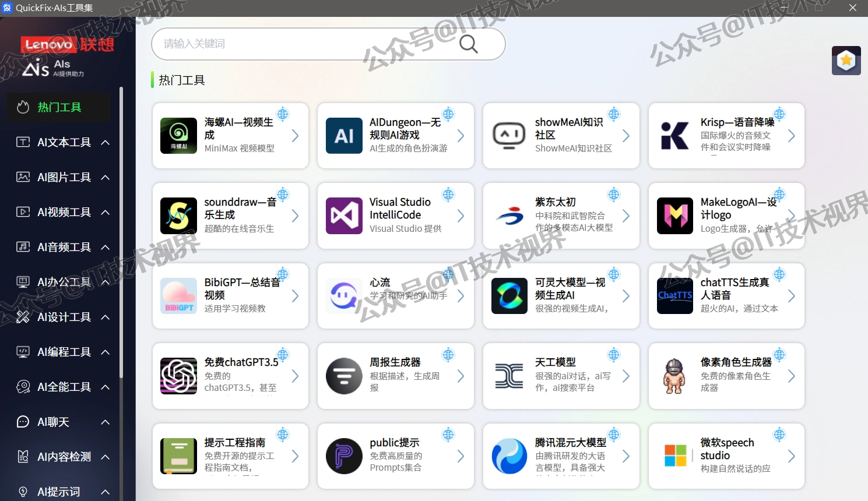Viewport: 868px width, 501px height.
Task: Click the 腾讯混元大模型 logo icon
Action: coord(509,456)
